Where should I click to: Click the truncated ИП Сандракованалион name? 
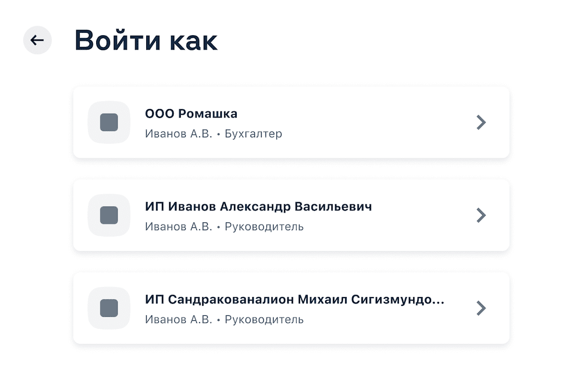(x=295, y=300)
